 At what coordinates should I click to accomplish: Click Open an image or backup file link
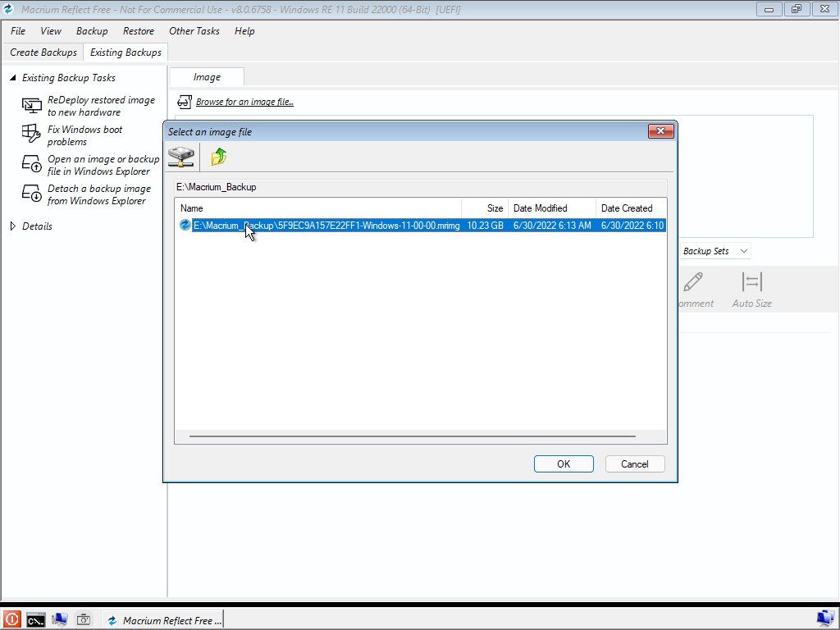(x=103, y=165)
